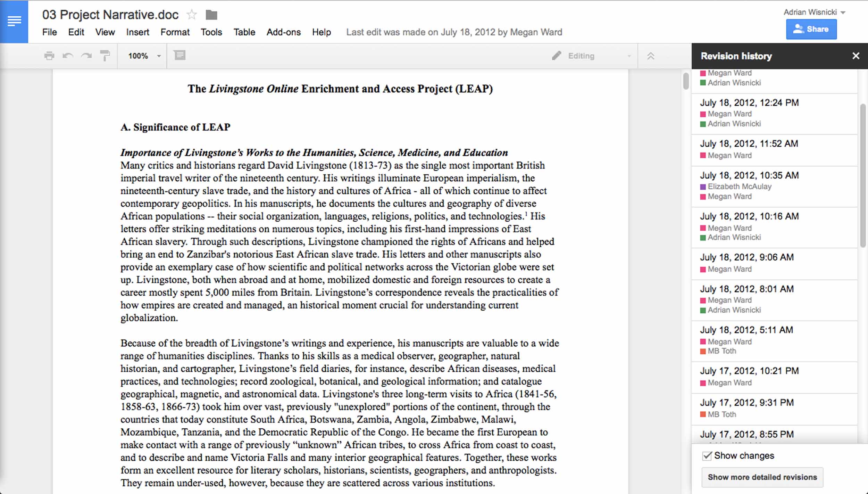Open the View menu

tap(105, 32)
